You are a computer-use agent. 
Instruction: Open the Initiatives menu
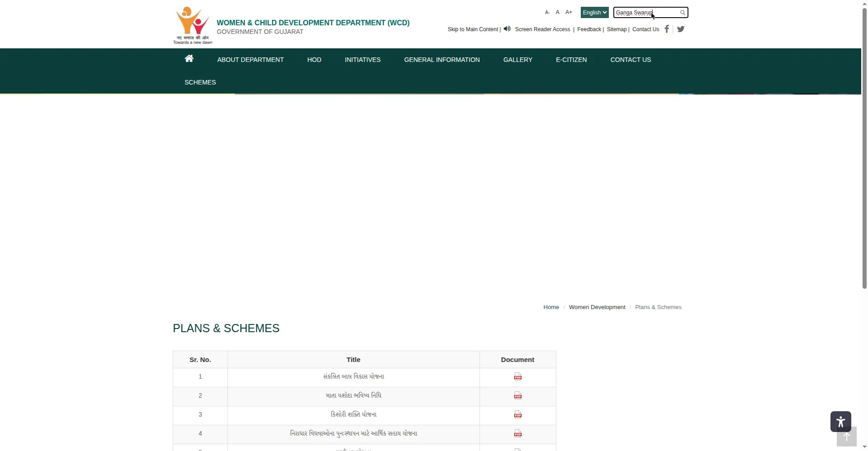(363, 60)
